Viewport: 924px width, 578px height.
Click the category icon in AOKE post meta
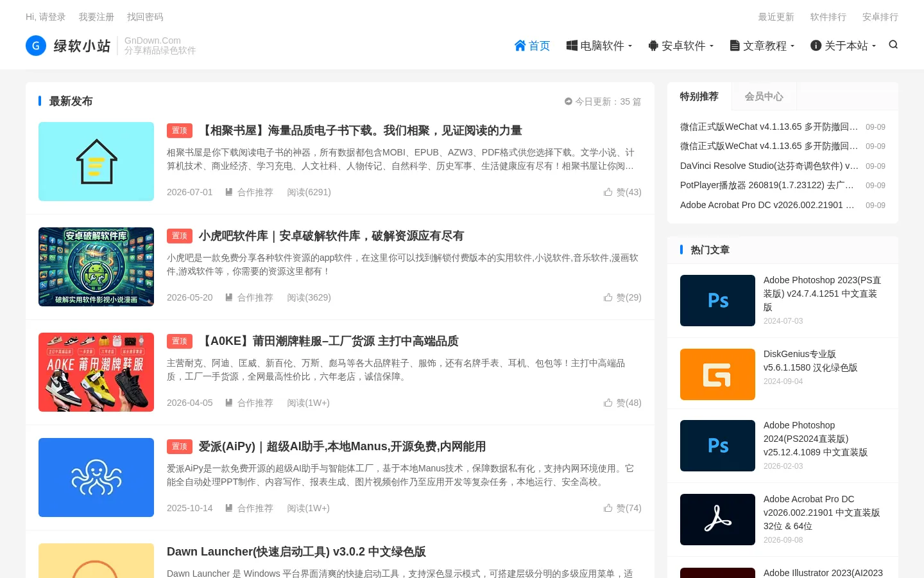pos(228,403)
